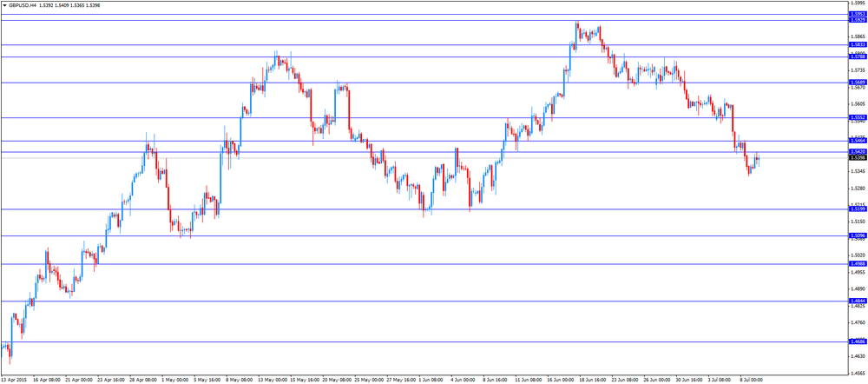Click the small triangle beside GBPUSD,H4

pyautogui.click(x=4, y=5)
